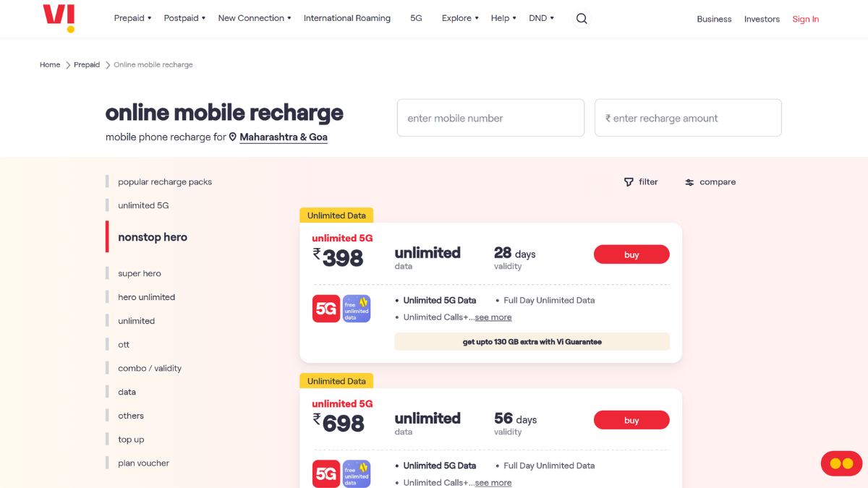Image resolution: width=868 pixels, height=488 pixels.
Task: Select the unlimited 5G category
Action: (x=143, y=205)
